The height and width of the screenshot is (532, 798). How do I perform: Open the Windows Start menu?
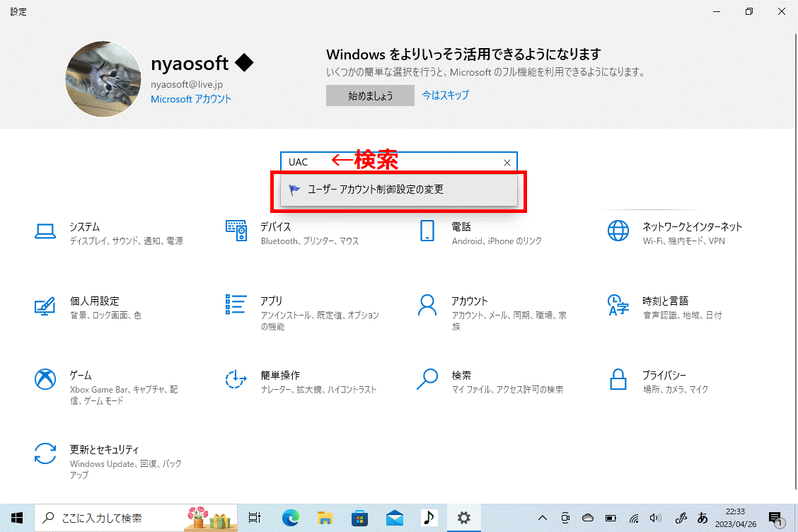(17, 519)
